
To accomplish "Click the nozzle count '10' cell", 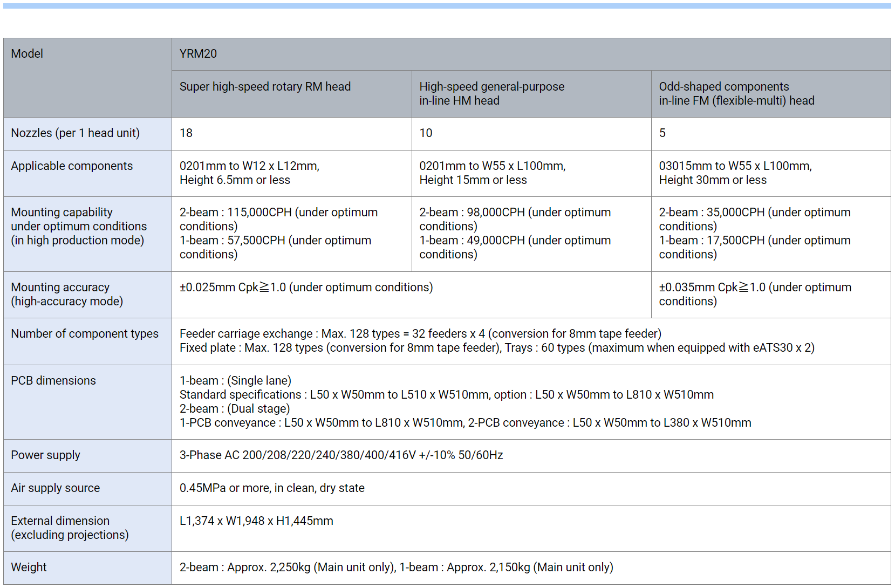I will 531,134.
